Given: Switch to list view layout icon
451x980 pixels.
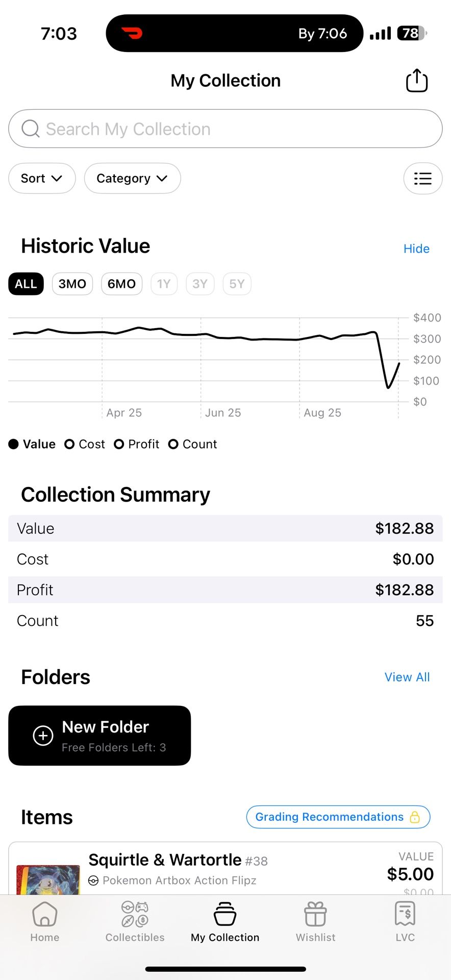Looking at the screenshot, I should point(422,179).
